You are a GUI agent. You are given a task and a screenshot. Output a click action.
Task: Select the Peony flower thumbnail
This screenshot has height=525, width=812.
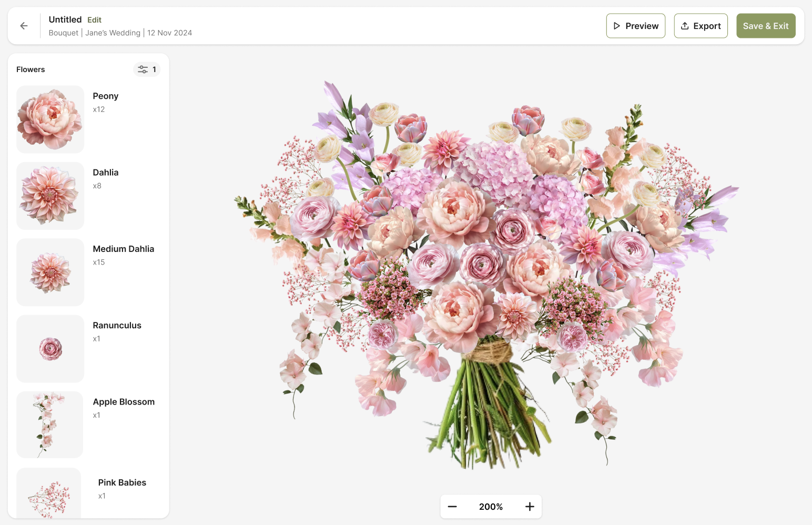pos(50,119)
